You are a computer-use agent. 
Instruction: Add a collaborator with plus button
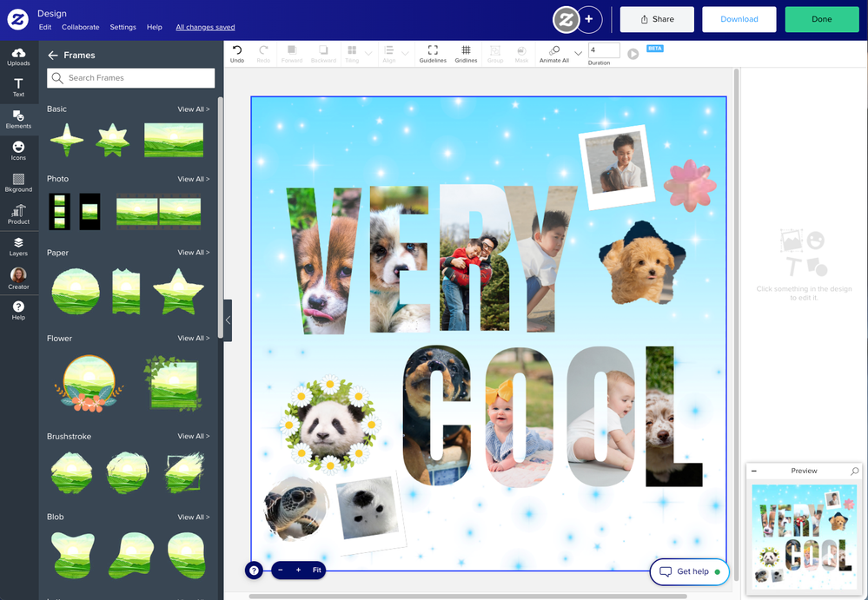(589, 19)
